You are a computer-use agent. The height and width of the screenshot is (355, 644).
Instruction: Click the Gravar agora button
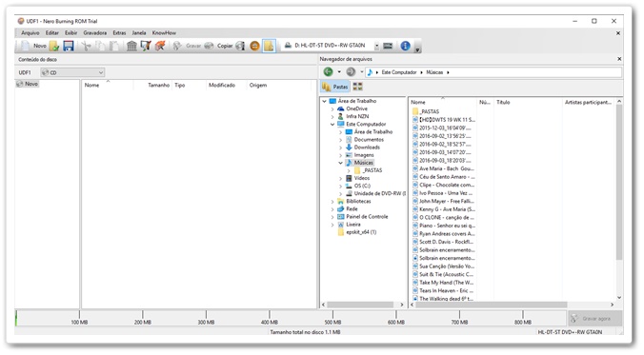tap(595, 319)
